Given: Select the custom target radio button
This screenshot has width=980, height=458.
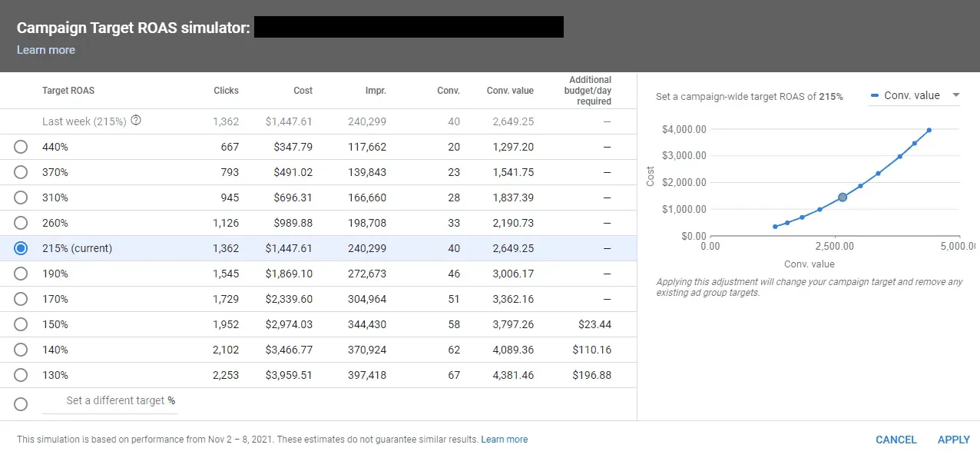Looking at the screenshot, I should pos(21,404).
